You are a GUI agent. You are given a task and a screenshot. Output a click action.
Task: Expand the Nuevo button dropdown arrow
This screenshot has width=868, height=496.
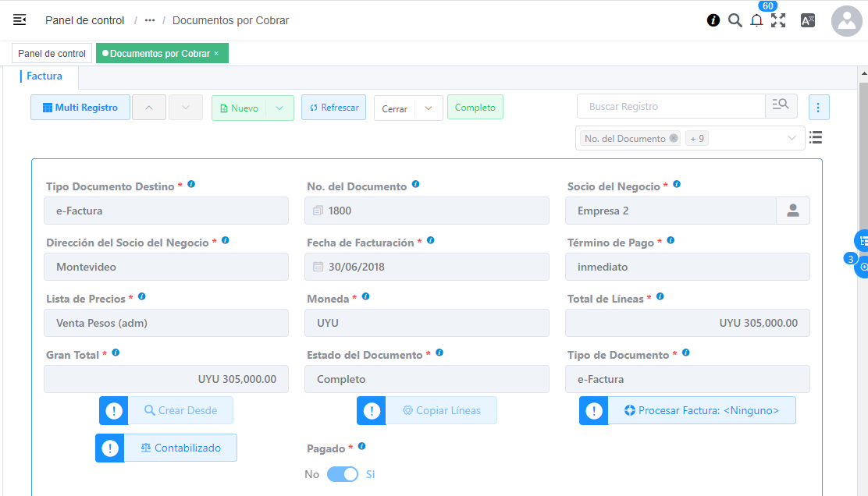(x=279, y=108)
